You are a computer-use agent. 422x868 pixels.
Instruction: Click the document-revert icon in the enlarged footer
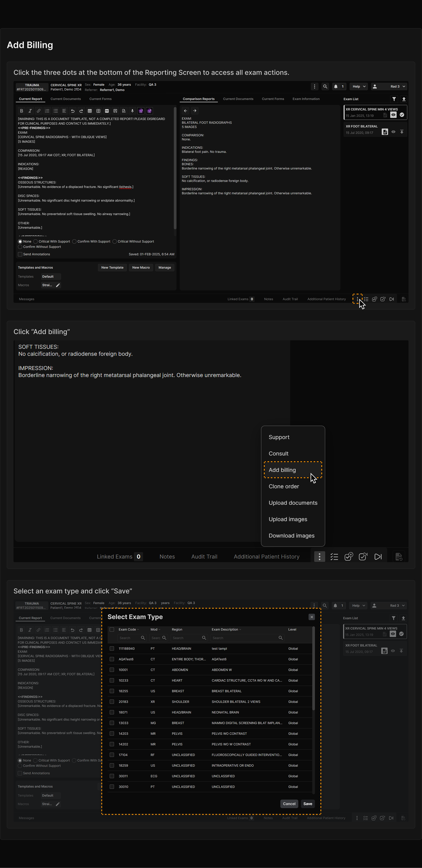pyautogui.click(x=399, y=557)
